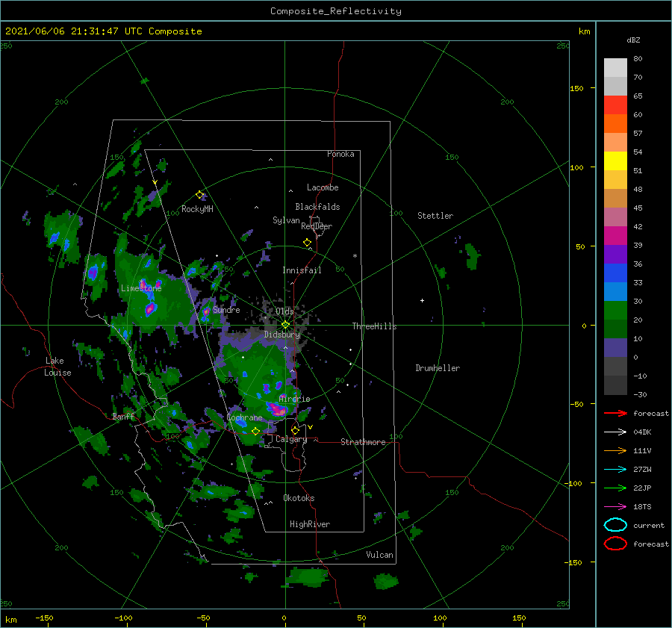Pick the bright yellow 54 dBZ swatch
Viewport: 672px width, 628px height.
[615, 161]
